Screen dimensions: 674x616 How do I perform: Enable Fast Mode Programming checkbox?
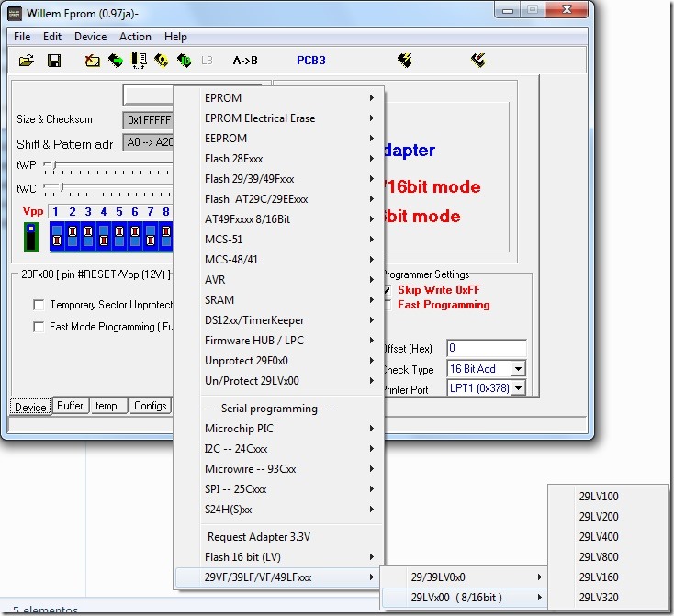click(39, 327)
